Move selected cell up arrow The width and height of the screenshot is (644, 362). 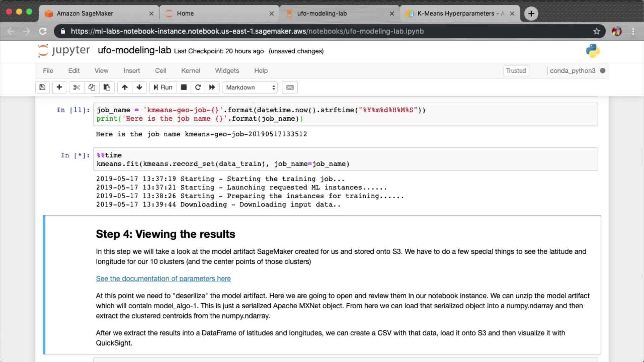(125, 87)
